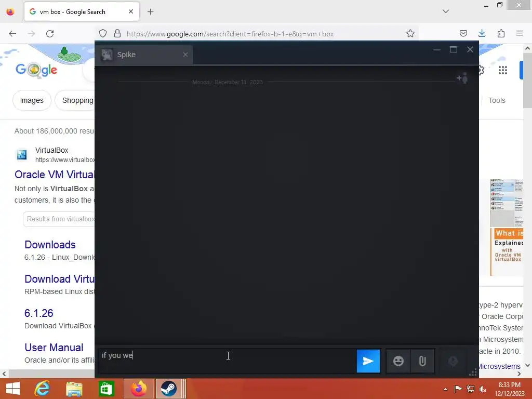Open Oracle VM VirtualBox result link
Viewport: 532px width, 399px height.
point(54,175)
